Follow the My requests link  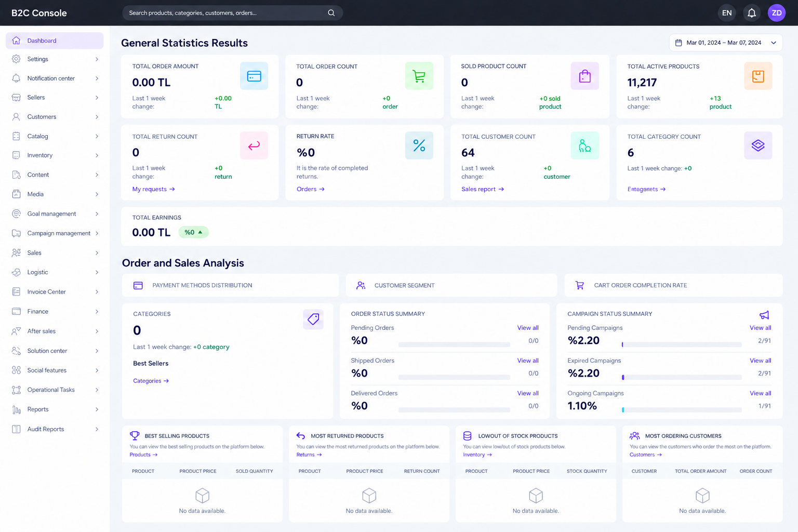[154, 189]
